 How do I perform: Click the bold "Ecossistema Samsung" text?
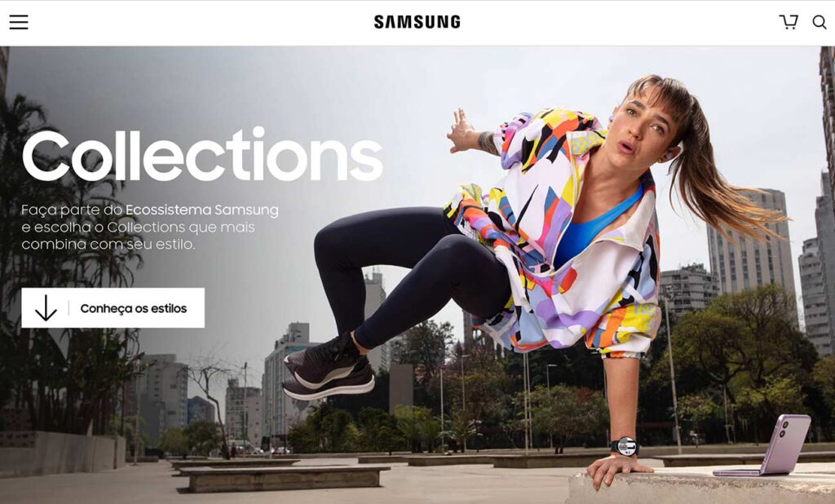(202, 210)
